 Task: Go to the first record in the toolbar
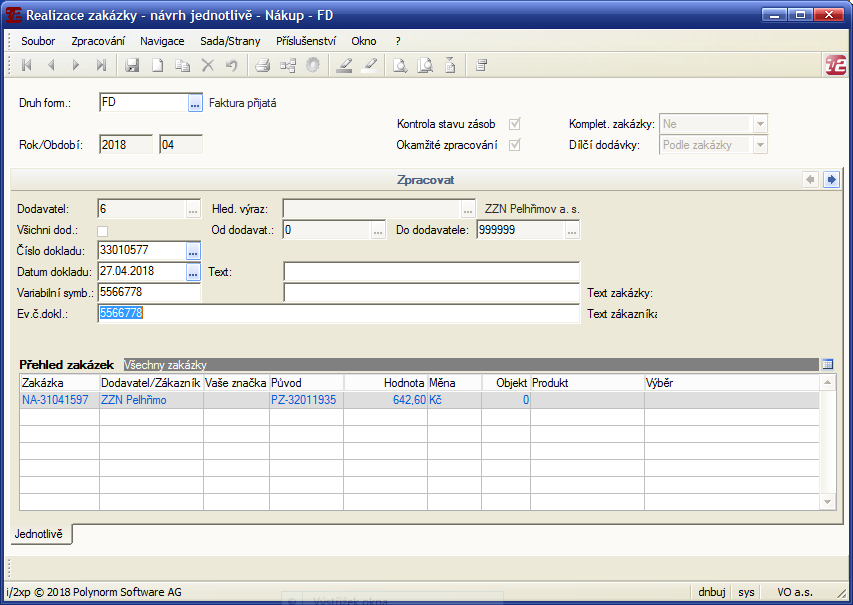click(26, 65)
